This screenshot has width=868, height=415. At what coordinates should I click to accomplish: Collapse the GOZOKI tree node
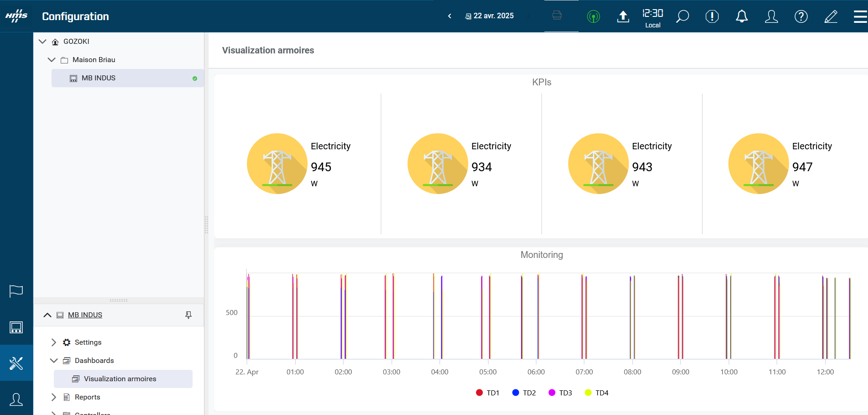click(x=43, y=42)
